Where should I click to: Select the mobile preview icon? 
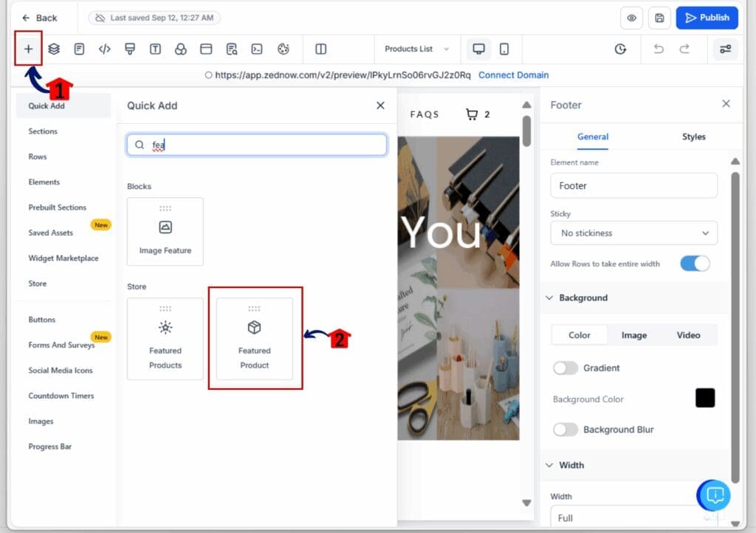point(503,49)
